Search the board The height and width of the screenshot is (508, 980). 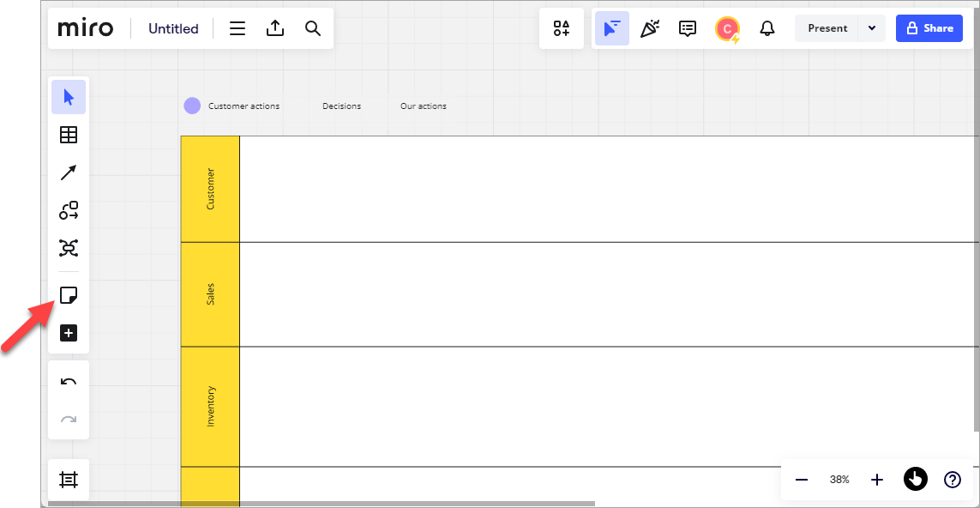pos(313,28)
